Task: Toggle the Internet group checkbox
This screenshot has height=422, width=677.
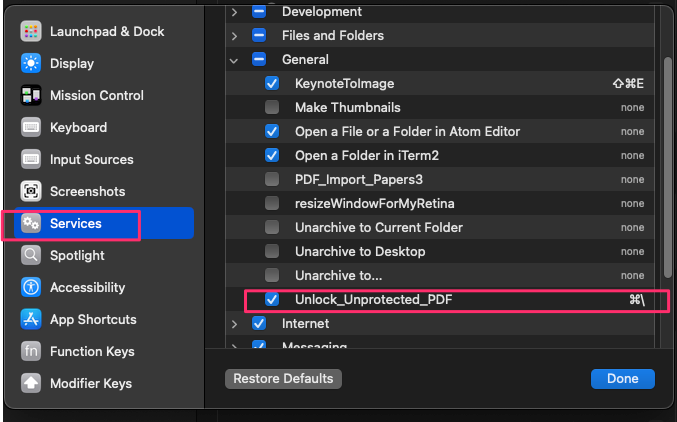Action: click(x=259, y=323)
